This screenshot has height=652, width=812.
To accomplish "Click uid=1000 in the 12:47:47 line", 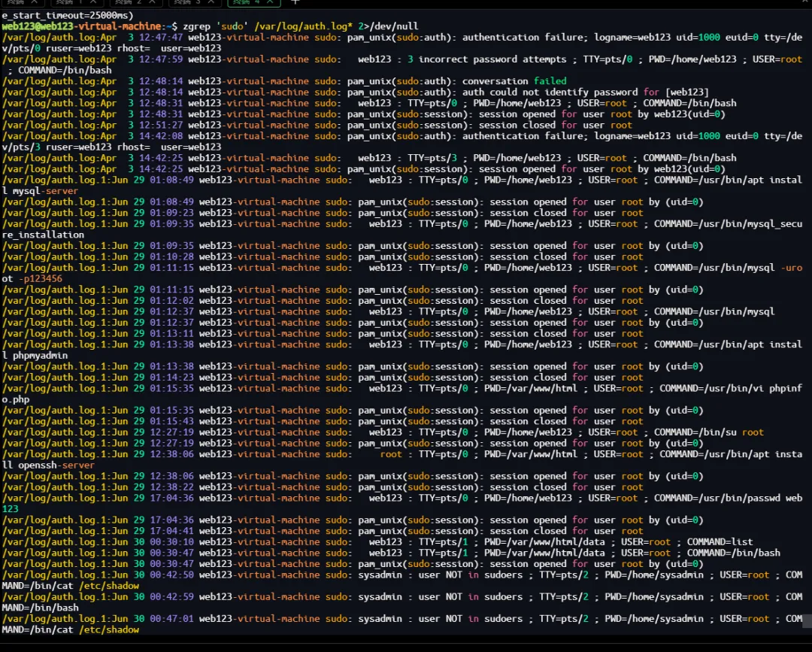I will 698,38.
